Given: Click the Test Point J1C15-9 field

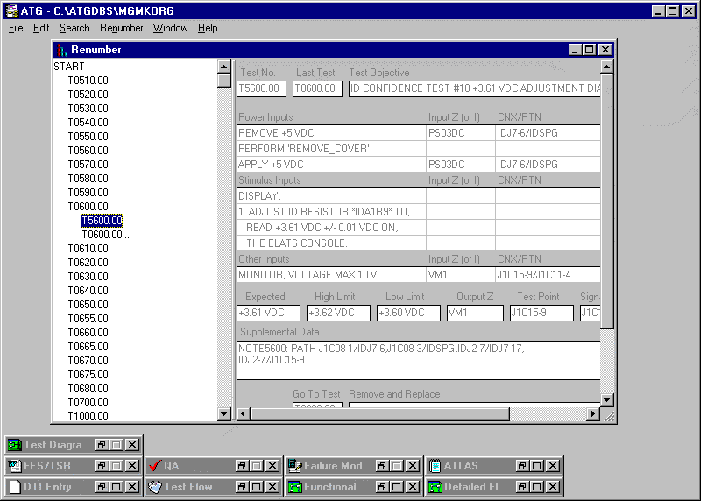Looking at the screenshot, I should (541, 312).
